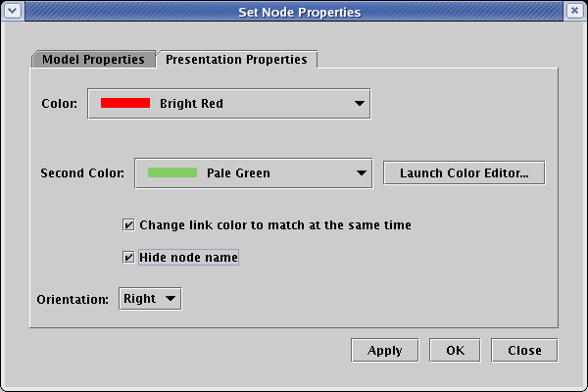Click the arrow on the Color combo box
The image size is (588, 392).
(x=359, y=103)
